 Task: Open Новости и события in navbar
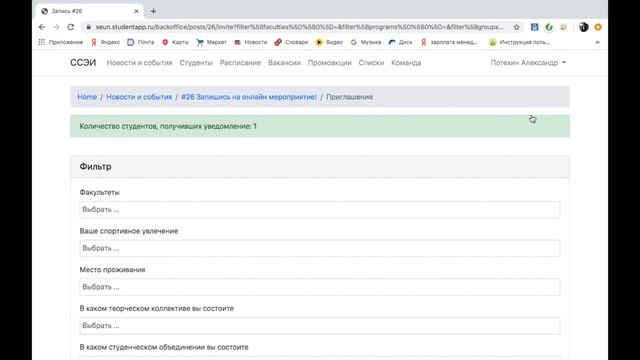pos(139,62)
